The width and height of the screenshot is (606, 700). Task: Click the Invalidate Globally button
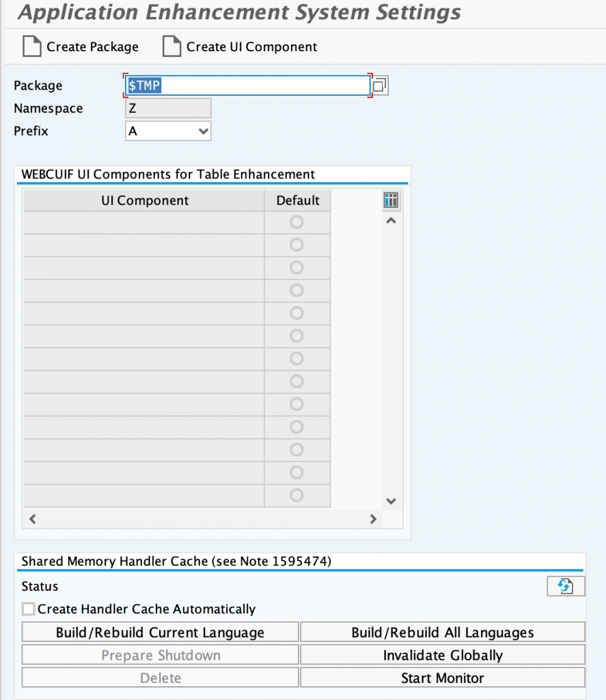[x=443, y=655]
